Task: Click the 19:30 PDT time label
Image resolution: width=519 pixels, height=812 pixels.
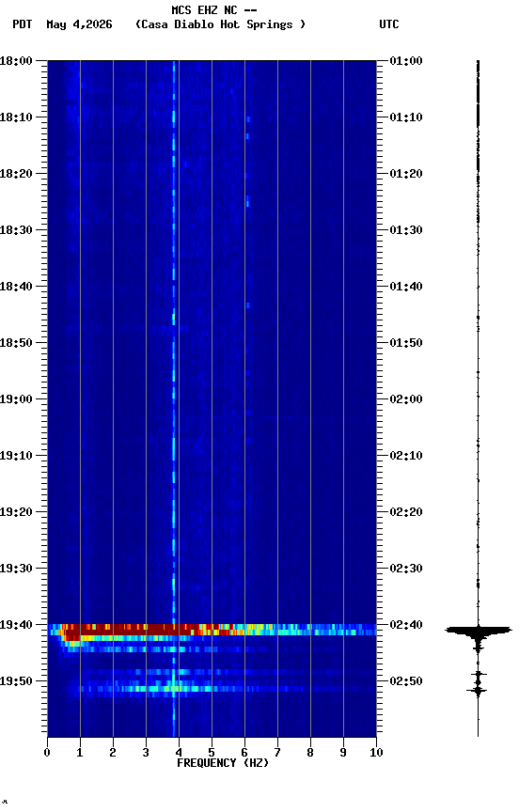Action: 16,569
